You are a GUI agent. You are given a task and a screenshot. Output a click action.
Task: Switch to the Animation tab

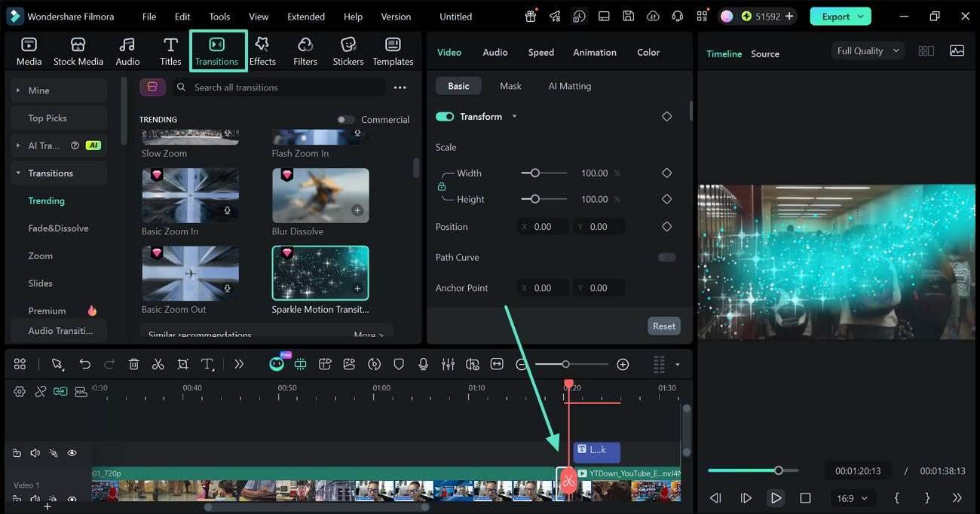point(595,52)
